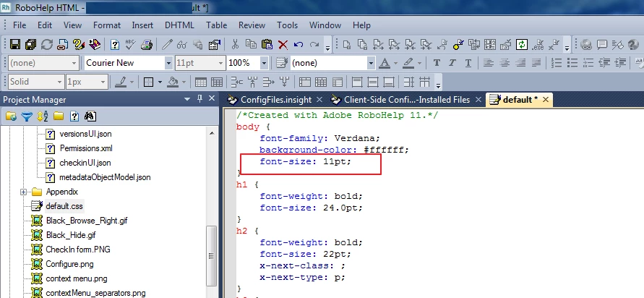Click the Print icon
644x298 pixels.
click(x=147, y=44)
